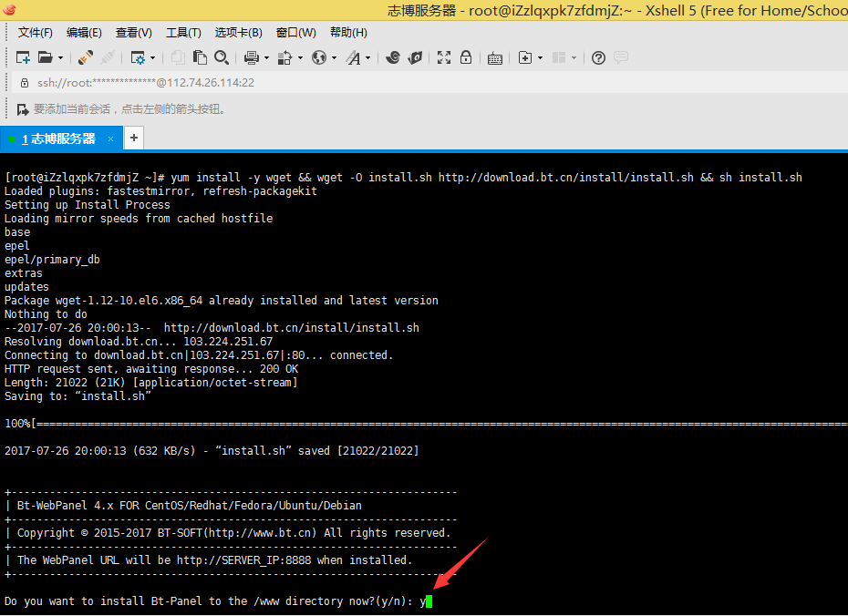Expand the globe encoding dropdown arrow
The width and height of the screenshot is (848, 616).
coord(334,58)
